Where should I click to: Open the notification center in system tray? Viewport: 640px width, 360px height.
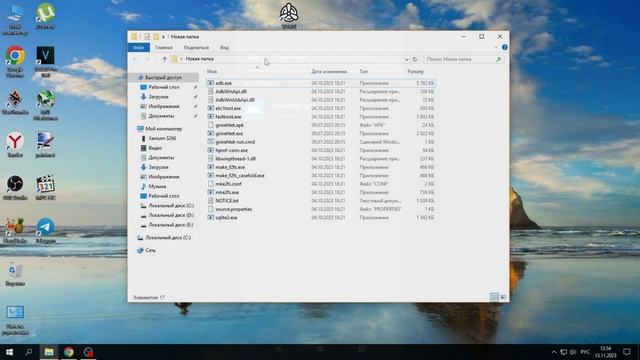[x=627, y=352]
